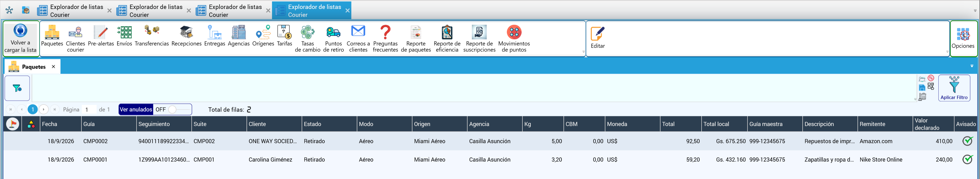This screenshot has width=980, height=179.
Task: Click the flag column header icon
Action: pos(13,124)
